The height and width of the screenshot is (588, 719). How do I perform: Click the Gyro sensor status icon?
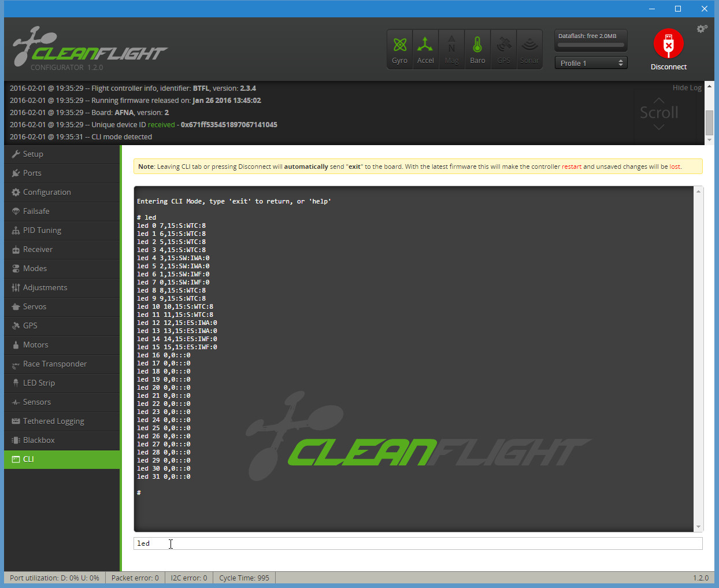(399, 49)
